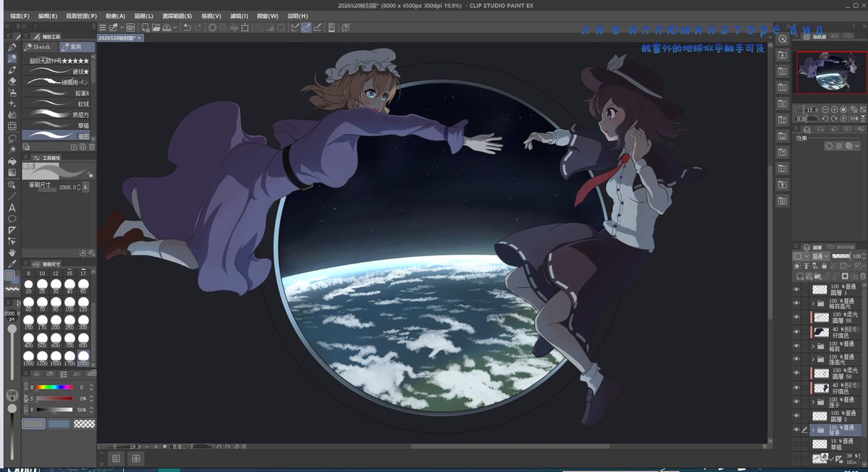Screen dimensions: 868x472
Task: Open dropdown arrow next to CLIP STUDIO icon
Action: [x=121, y=27]
